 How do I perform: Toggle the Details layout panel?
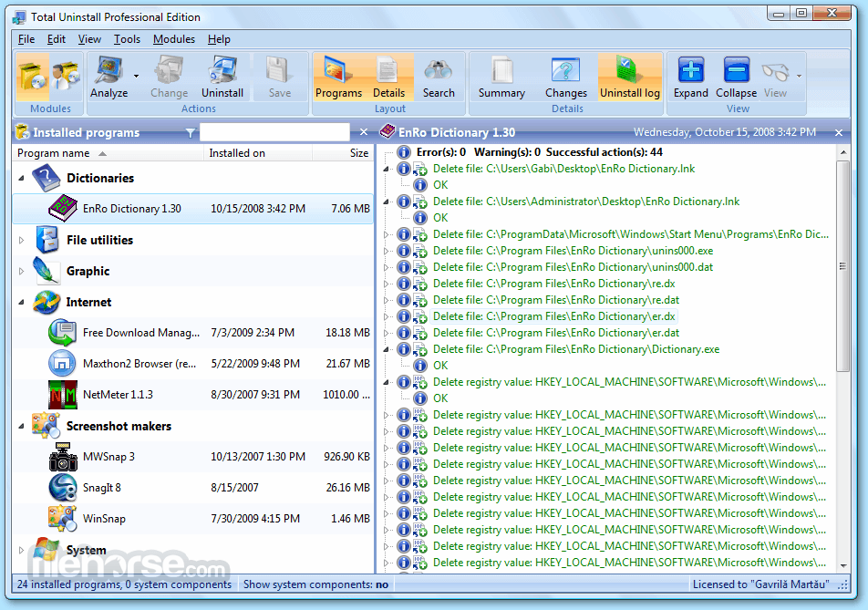(x=388, y=77)
